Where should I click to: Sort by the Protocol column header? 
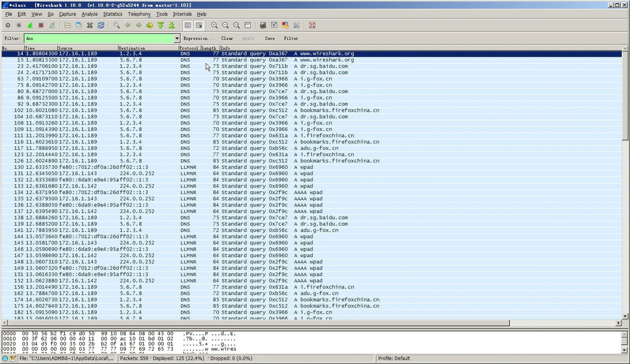tap(189, 48)
